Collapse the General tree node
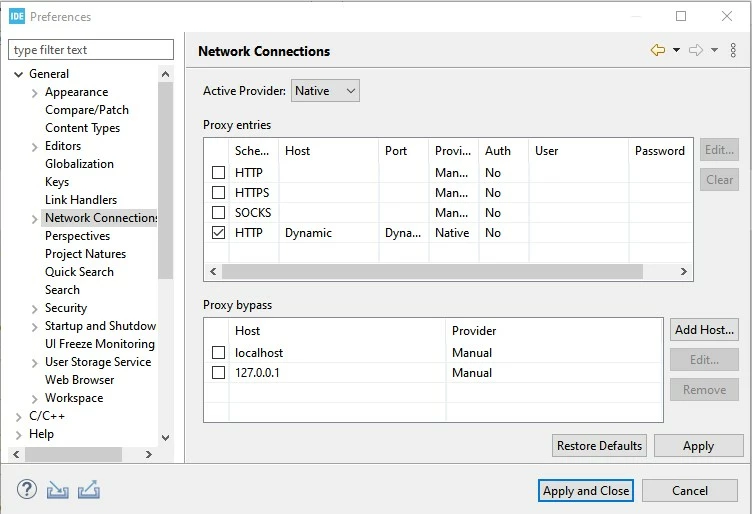The height and width of the screenshot is (514, 752). point(19,74)
